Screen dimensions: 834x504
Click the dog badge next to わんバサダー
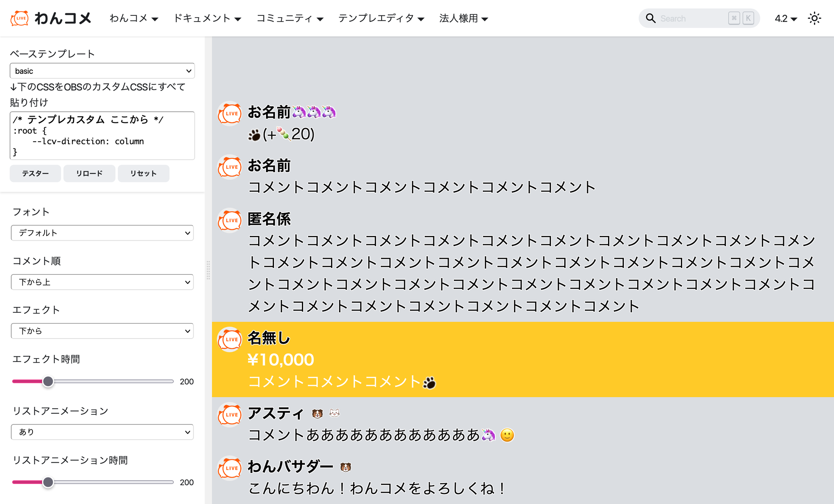(x=345, y=467)
